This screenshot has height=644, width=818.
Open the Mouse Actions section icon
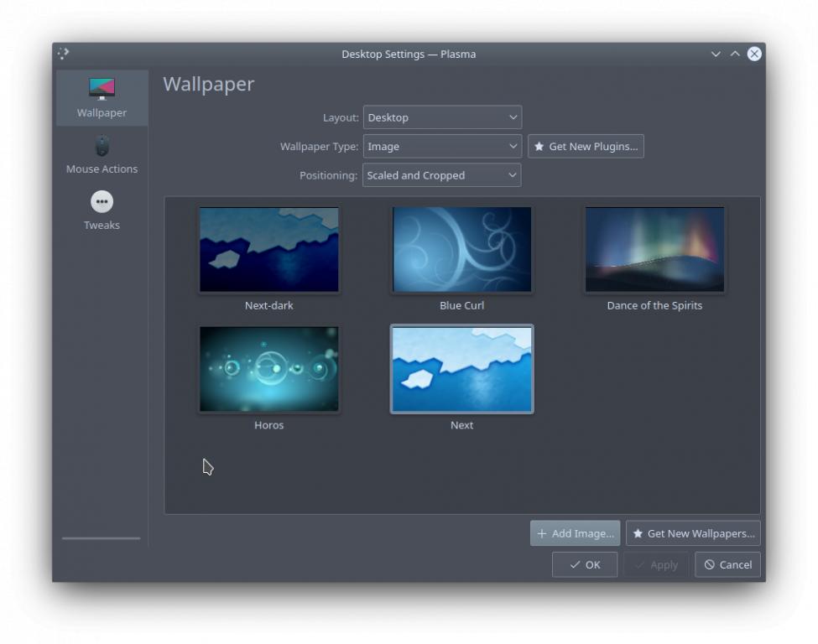[102, 146]
